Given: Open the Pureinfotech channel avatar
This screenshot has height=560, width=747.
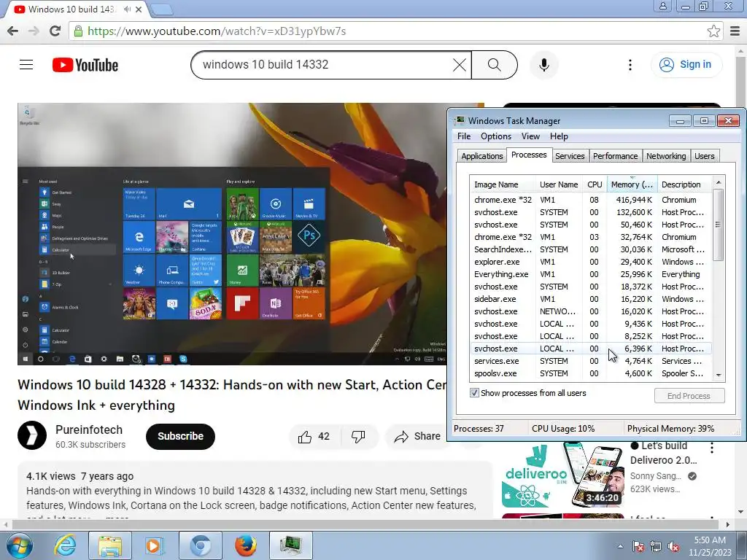Looking at the screenshot, I should (32, 435).
